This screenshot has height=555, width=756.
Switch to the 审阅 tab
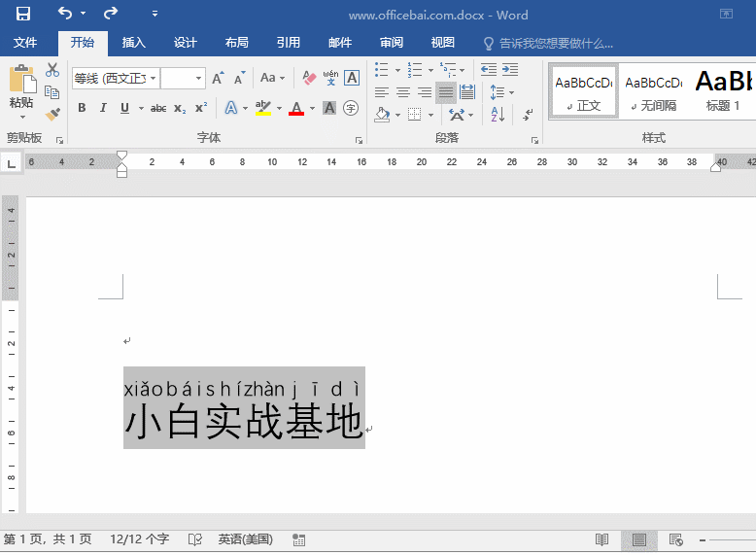392,43
